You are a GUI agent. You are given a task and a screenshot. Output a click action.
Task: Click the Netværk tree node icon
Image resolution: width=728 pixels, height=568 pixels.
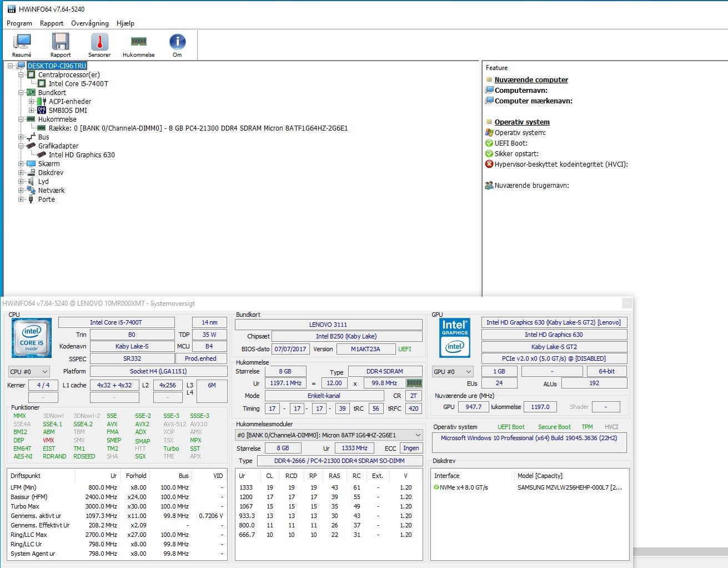pyautogui.click(x=31, y=190)
